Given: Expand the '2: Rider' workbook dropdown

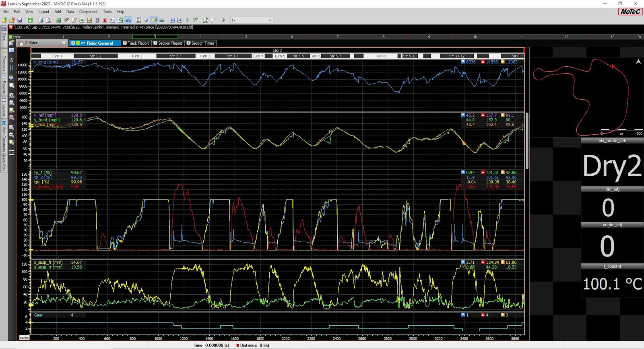Looking at the screenshot, I should (64, 43).
